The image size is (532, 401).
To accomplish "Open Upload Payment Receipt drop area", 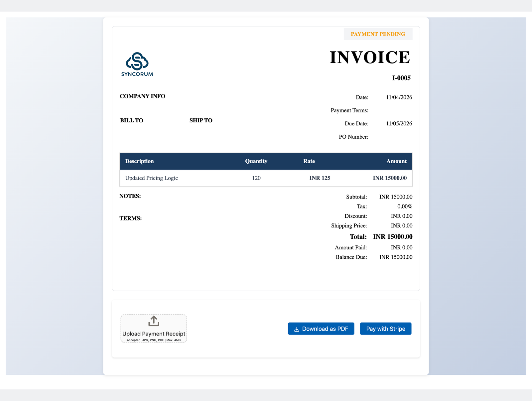I will coord(154,329).
